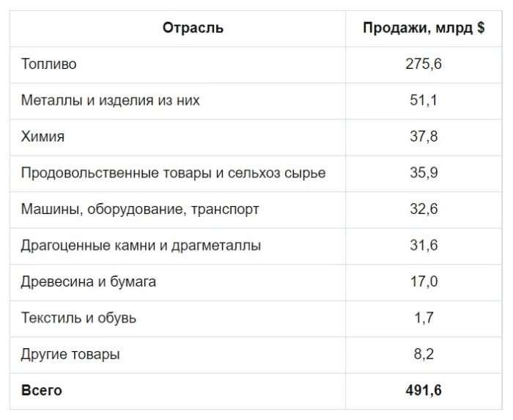
Task: Click the "Топливо" row label
Action: point(49,65)
